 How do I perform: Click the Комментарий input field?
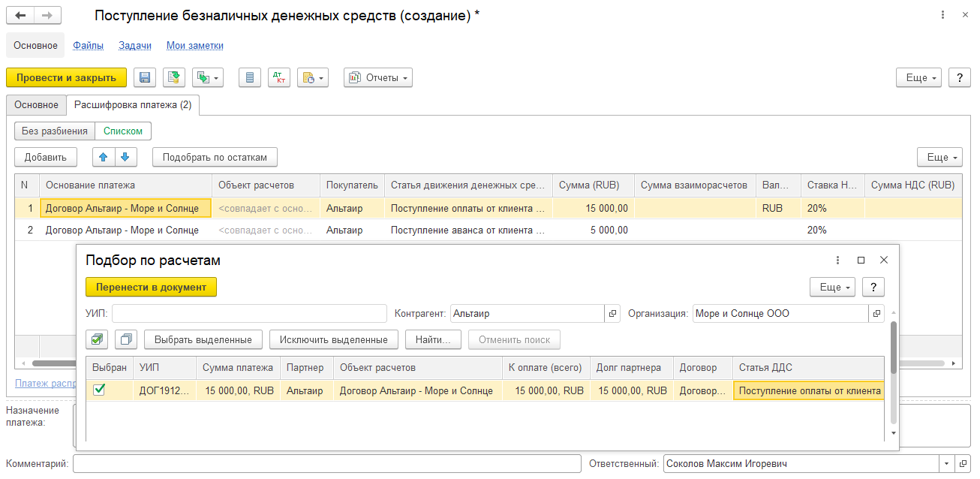pyautogui.click(x=326, y=464)
